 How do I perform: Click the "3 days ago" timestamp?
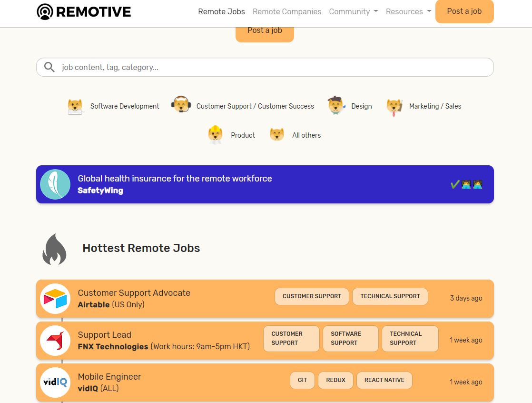(x=466, y=298)
